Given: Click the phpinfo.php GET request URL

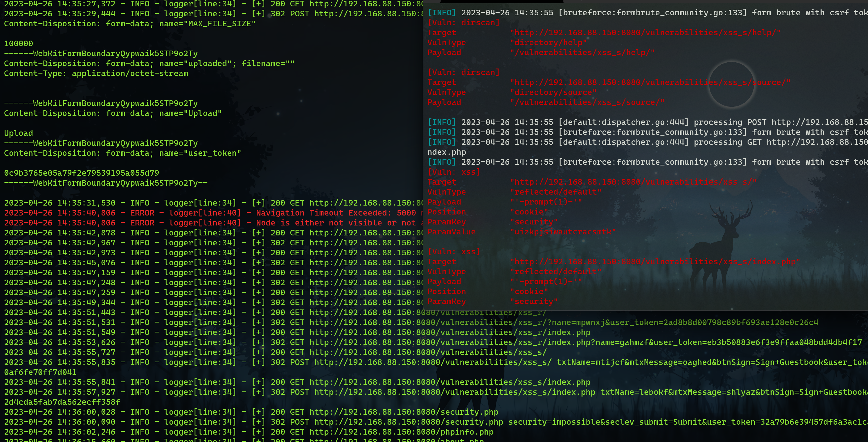Looking at the screenshot, I should (x=401, y=432).
